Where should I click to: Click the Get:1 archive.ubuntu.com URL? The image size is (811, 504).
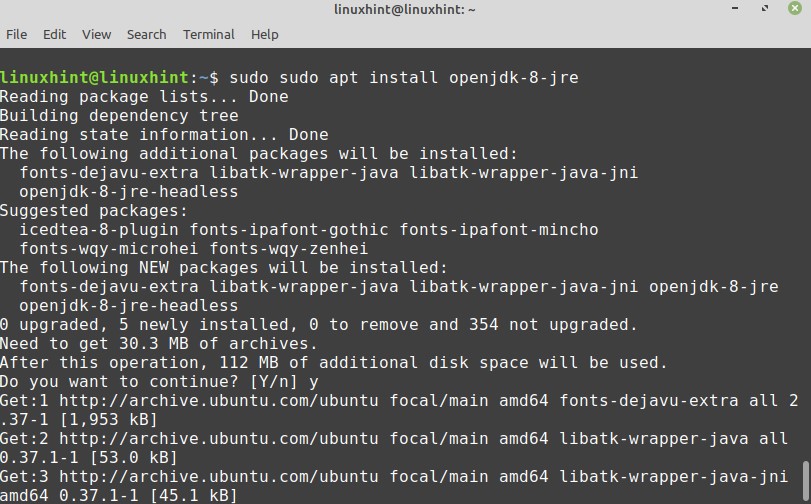coord(219,401)
